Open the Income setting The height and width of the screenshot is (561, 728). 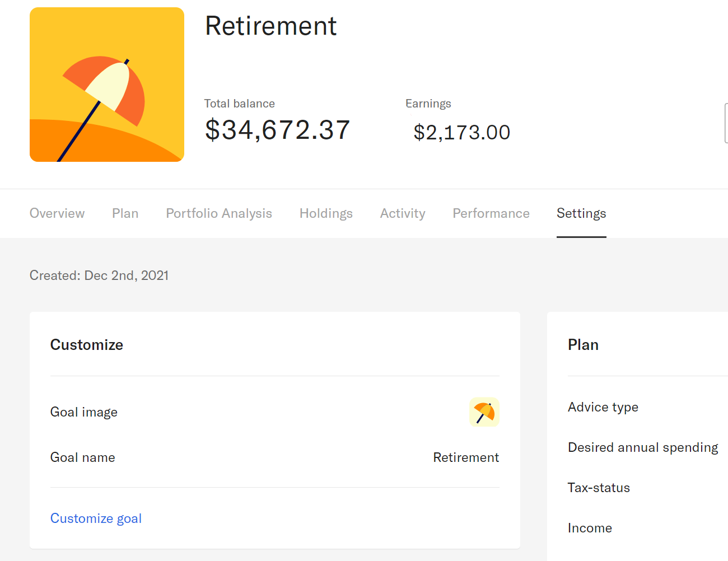point(590,527)
